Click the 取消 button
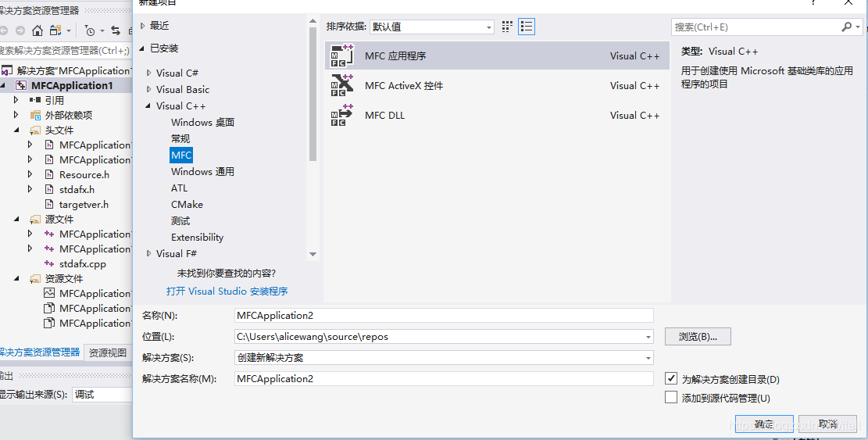 point(828,424)
